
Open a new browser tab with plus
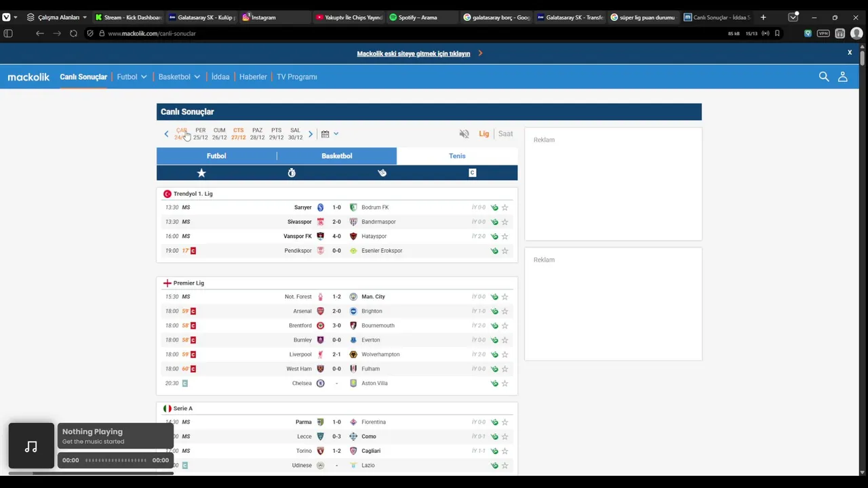(x=763, y=17)
